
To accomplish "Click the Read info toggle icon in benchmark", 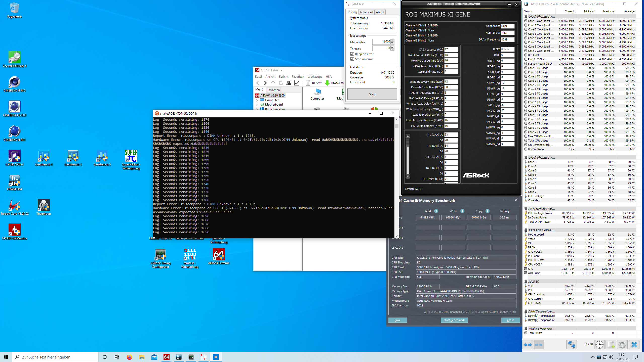I will 436,211.
